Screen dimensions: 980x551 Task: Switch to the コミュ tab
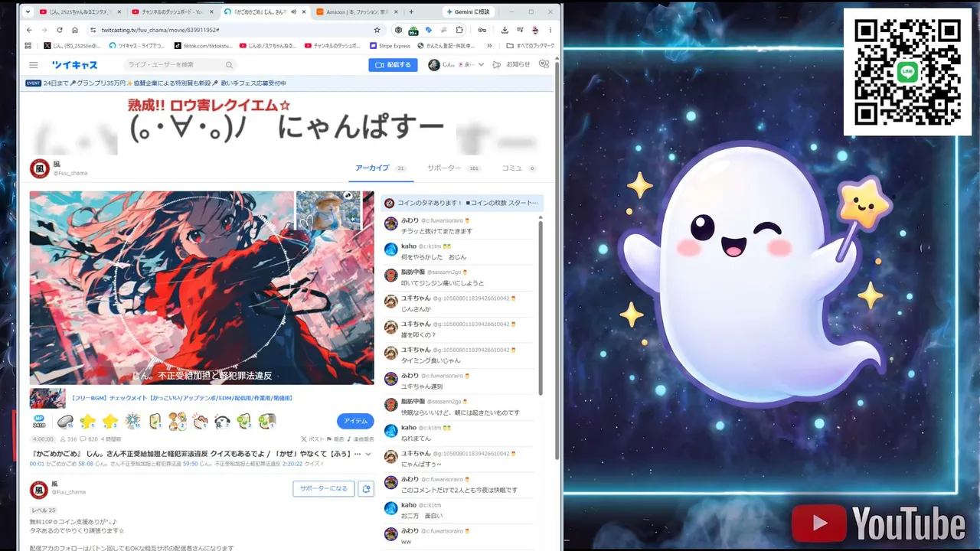click(x=518, y=168)
